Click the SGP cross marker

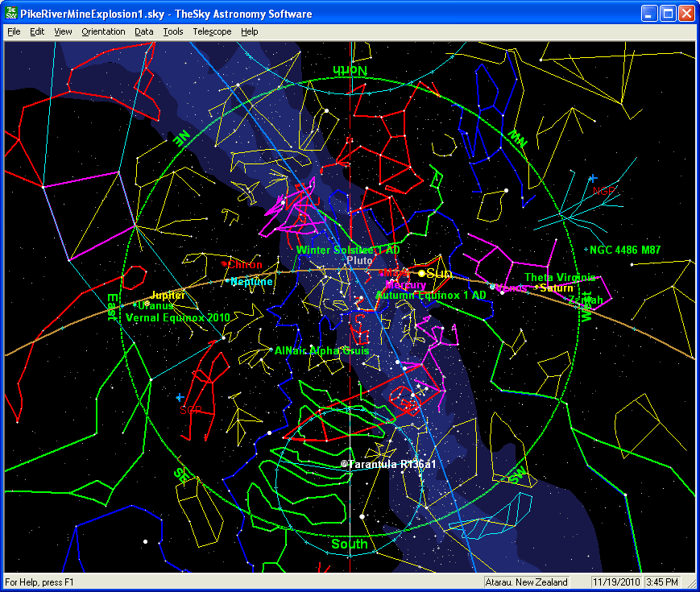[179, 397]
